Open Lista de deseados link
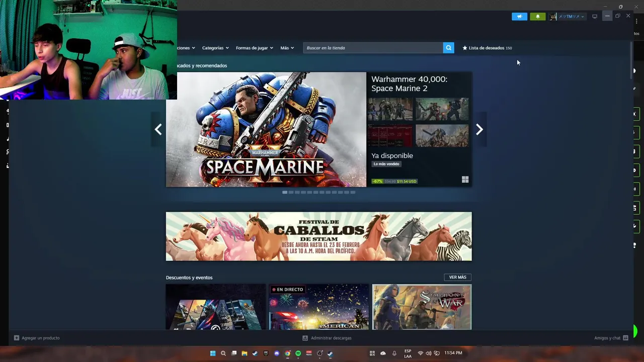This screenshot has height=362, width=644. click(487, 48)
